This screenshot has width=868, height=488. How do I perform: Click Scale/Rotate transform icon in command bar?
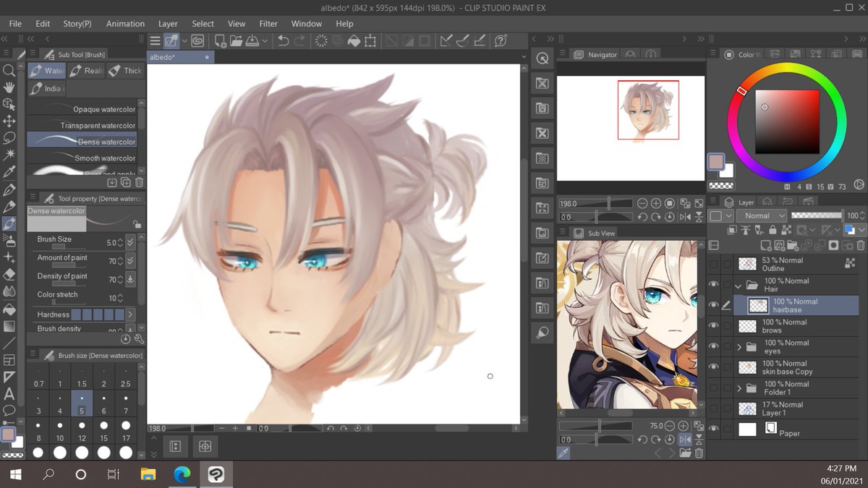point(371,41)
